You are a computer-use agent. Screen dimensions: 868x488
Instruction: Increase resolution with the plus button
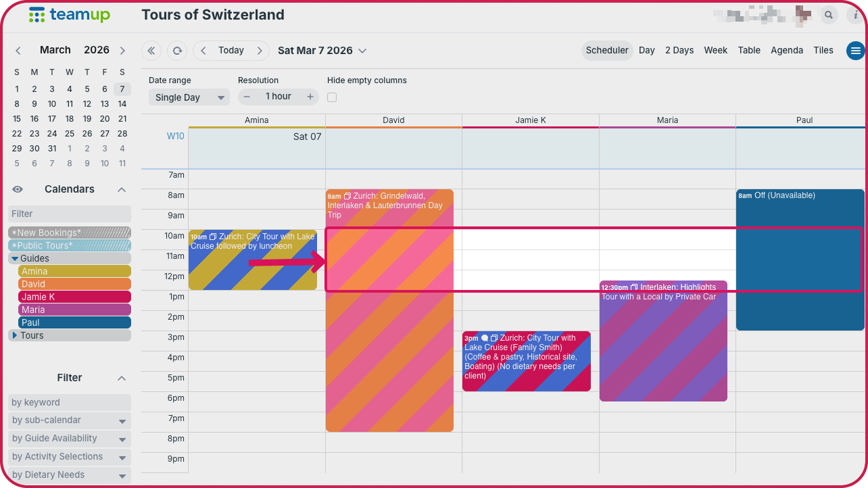click(310, 97)
